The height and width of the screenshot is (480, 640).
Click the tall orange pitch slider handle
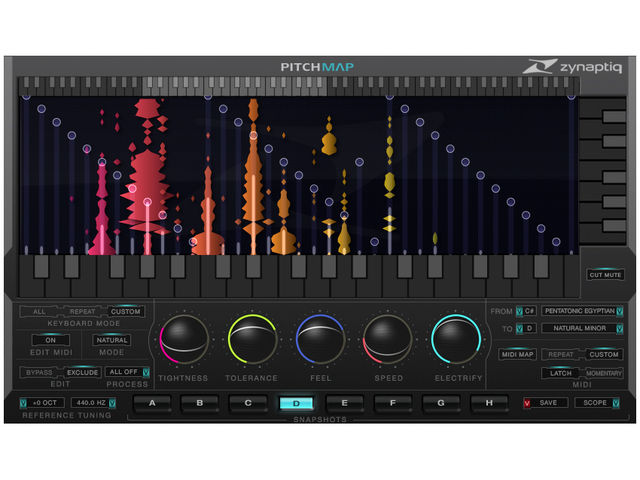[x=253, y=136]
